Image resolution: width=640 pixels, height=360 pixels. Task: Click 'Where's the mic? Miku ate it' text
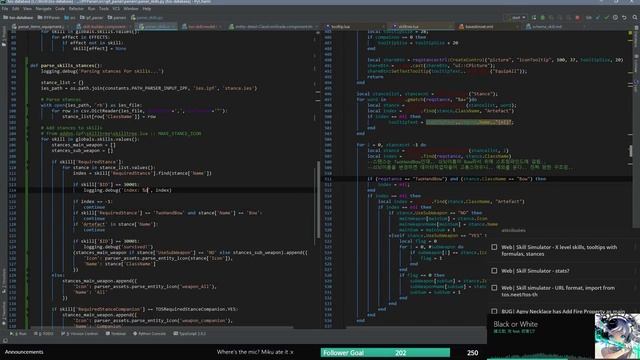[255, 352]
